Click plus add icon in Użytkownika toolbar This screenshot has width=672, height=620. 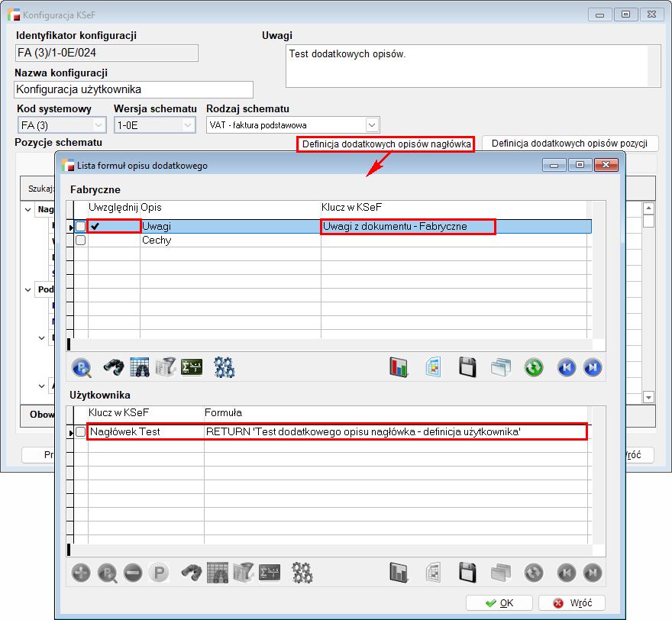click(x=81, y=573)
